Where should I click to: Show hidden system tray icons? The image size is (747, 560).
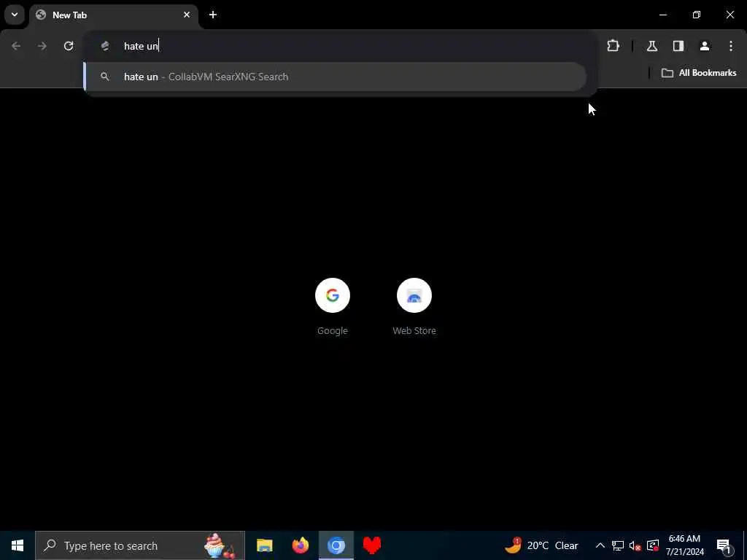point(600,545)
